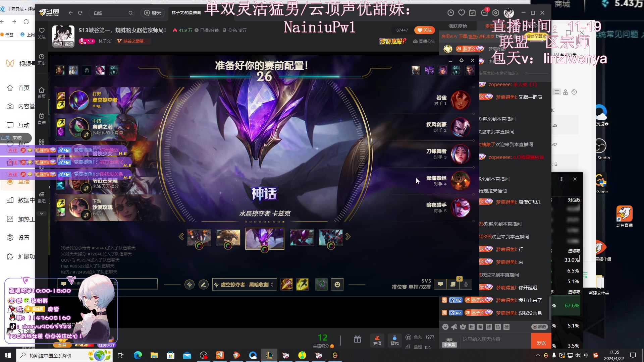Focus the 这里输入聊天内容 chat message field

pyautogui.click(x=495, y=340)
